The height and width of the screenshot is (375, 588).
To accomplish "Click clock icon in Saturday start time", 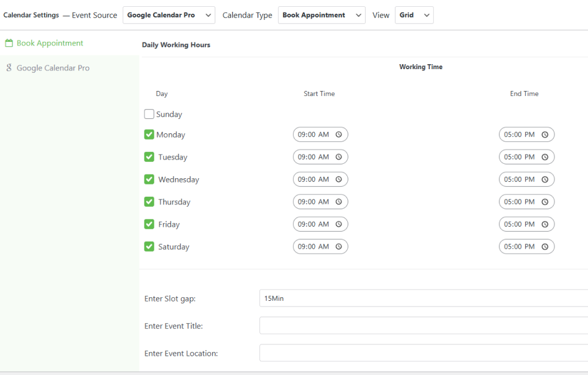I will [x=338, y=247].
